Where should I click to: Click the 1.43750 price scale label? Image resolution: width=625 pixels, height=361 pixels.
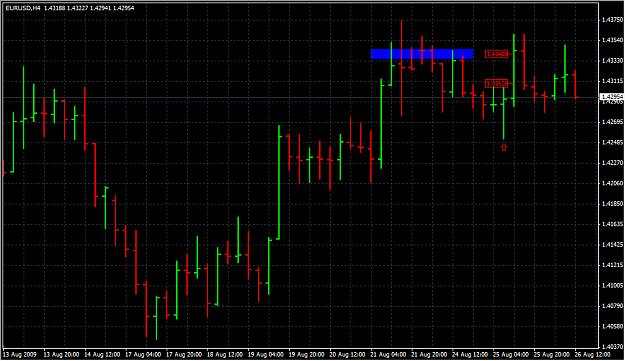[x=612, y=20]
